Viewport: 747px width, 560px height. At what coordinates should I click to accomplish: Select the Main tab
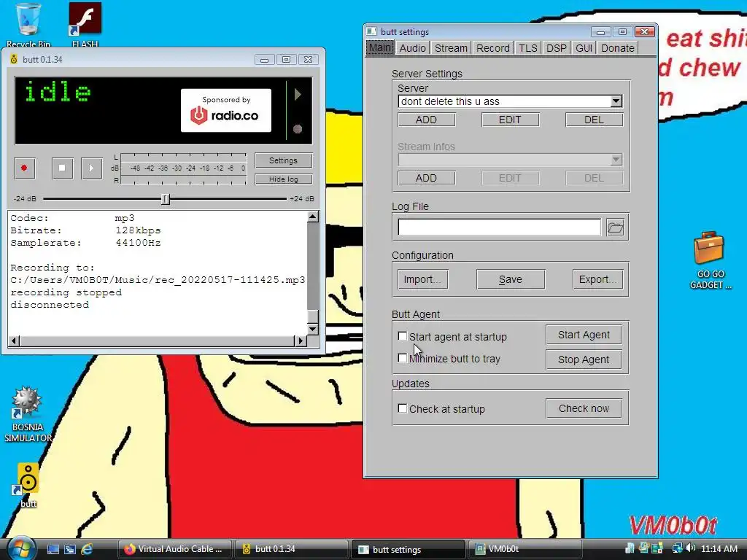tap(380, 48)
